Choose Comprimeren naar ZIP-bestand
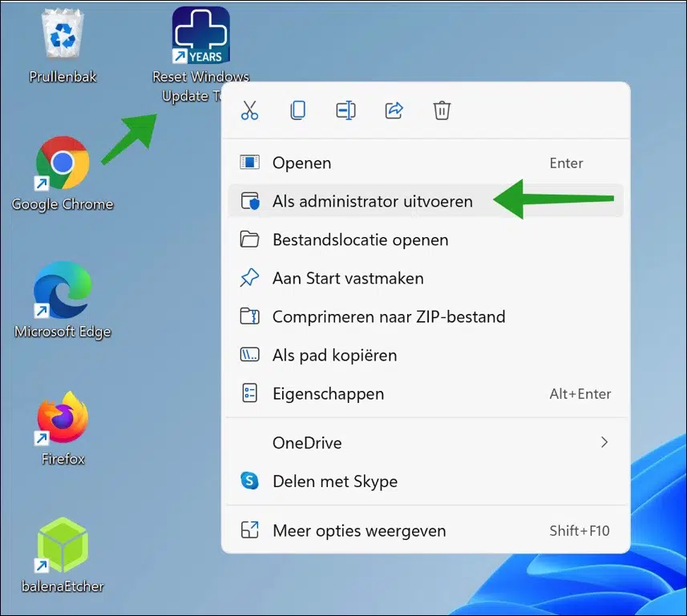The width and height of the screenshot is (687, 616). pyautogui.click(x=426, y=317)
